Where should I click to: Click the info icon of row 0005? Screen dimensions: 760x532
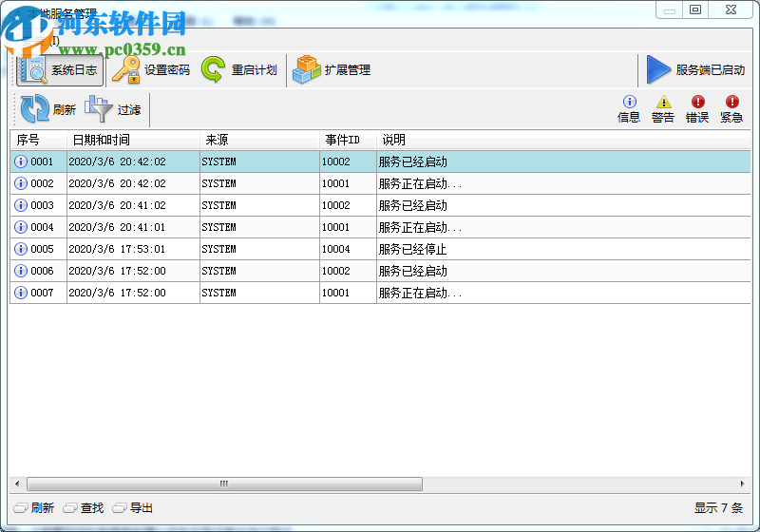pos(21,249)
